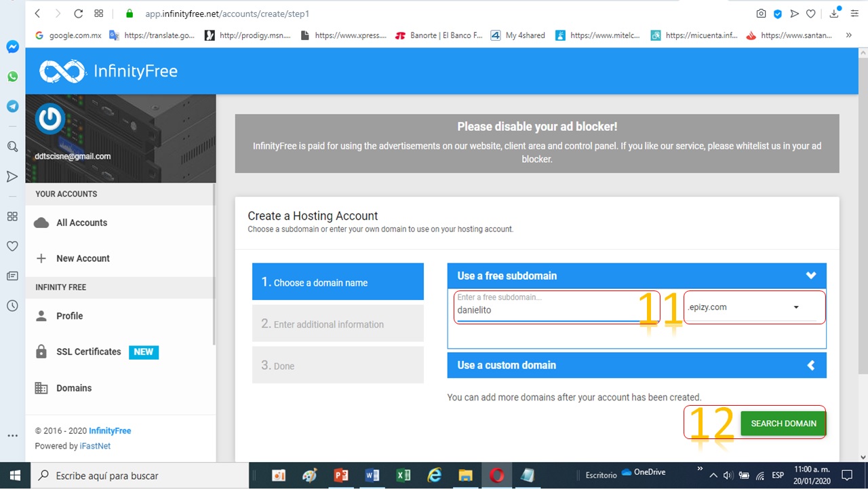This screenshot has width=868, height=494.
Task: Expand the Use a custom domain section
Action: point(810,365)
